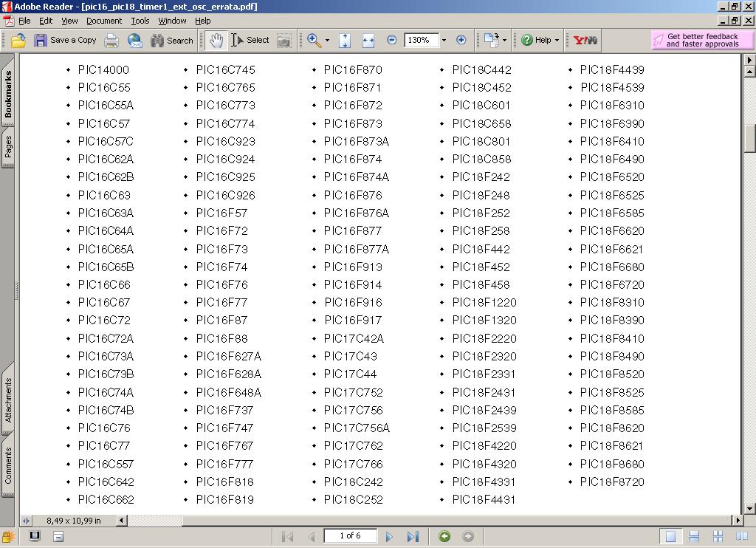Click the Get better feedback banner

[702, 40]
